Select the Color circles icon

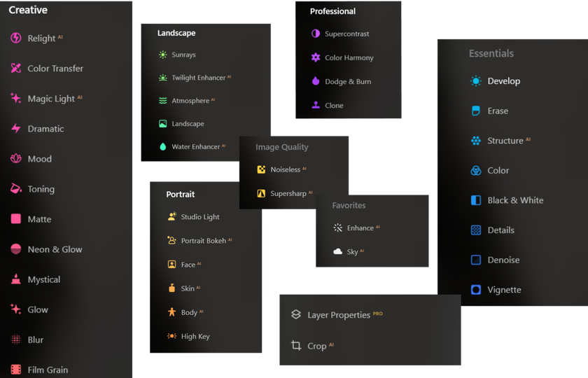coord(476,170)
